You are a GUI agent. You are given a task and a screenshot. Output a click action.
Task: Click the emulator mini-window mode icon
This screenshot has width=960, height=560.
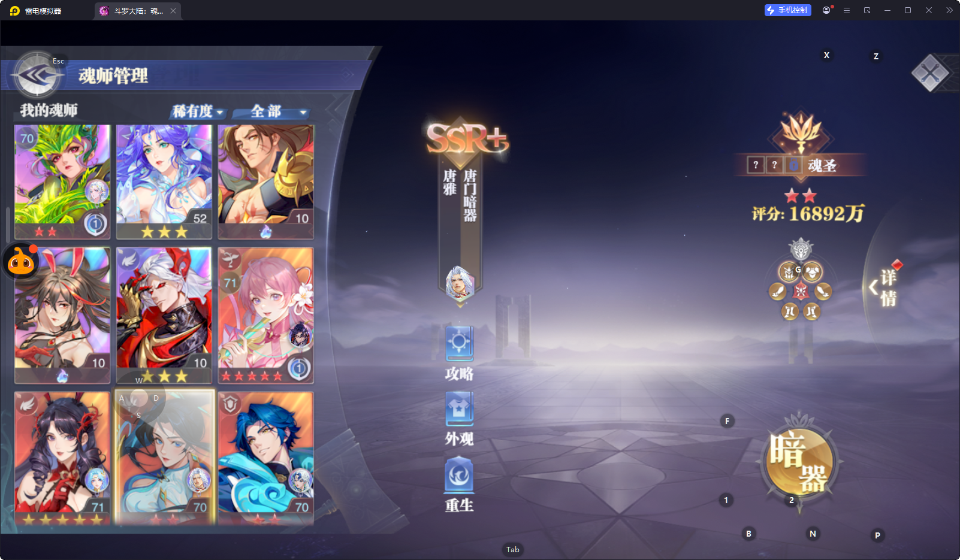pos(867,10)
